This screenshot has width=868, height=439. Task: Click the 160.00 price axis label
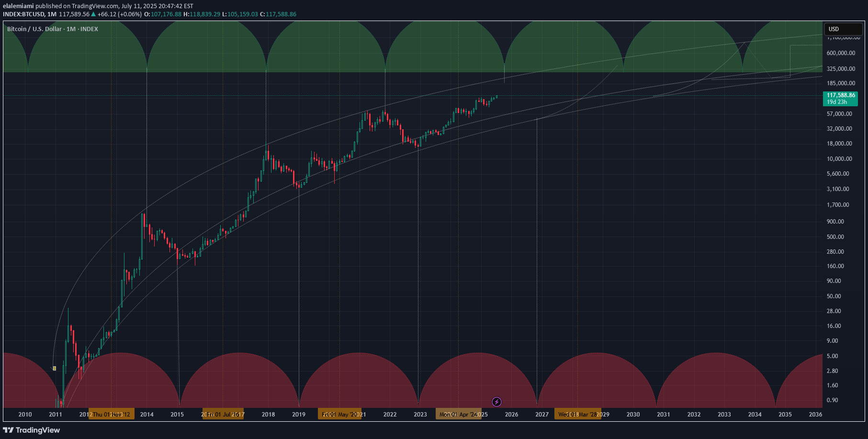(x=835, y=266)
